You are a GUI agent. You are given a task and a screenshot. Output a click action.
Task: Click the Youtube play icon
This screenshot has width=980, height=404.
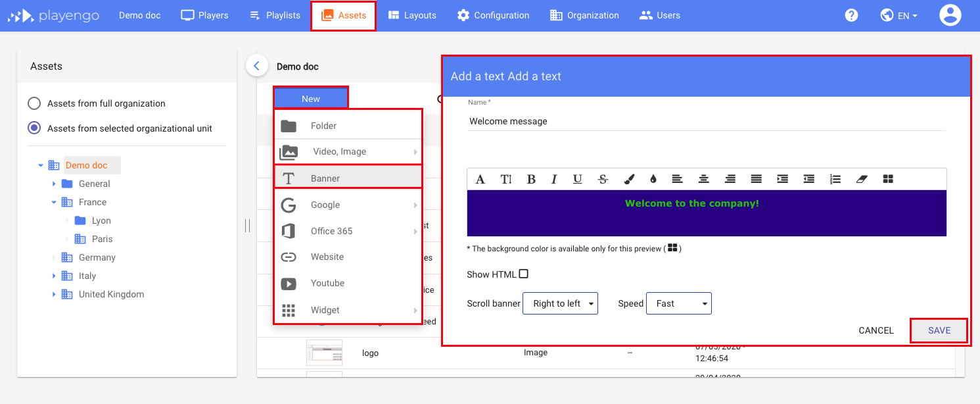(x=289, y=284)
